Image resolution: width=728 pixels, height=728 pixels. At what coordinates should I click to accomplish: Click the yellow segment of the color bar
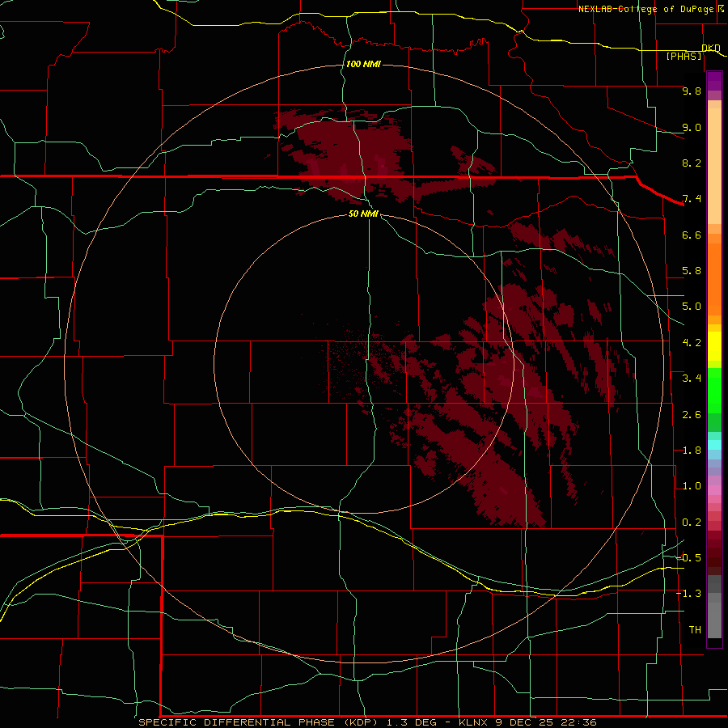click(714, 346)
